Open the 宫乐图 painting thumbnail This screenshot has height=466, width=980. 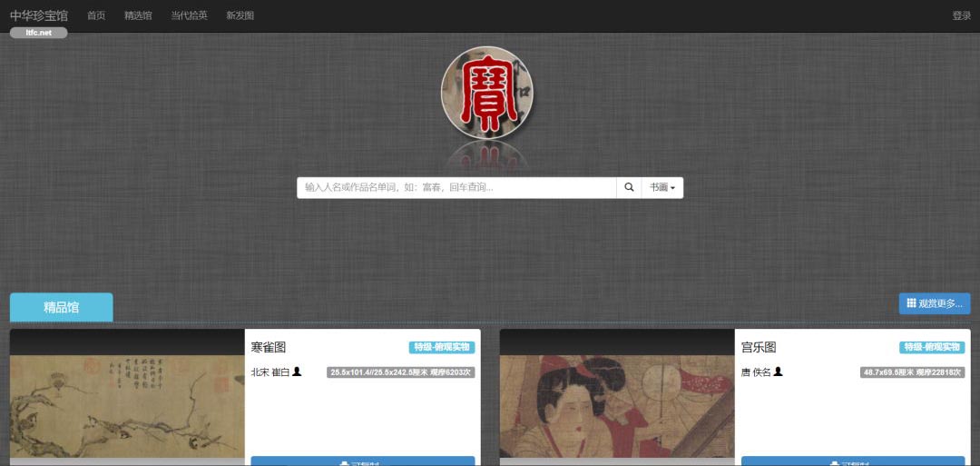coord(617,406)
